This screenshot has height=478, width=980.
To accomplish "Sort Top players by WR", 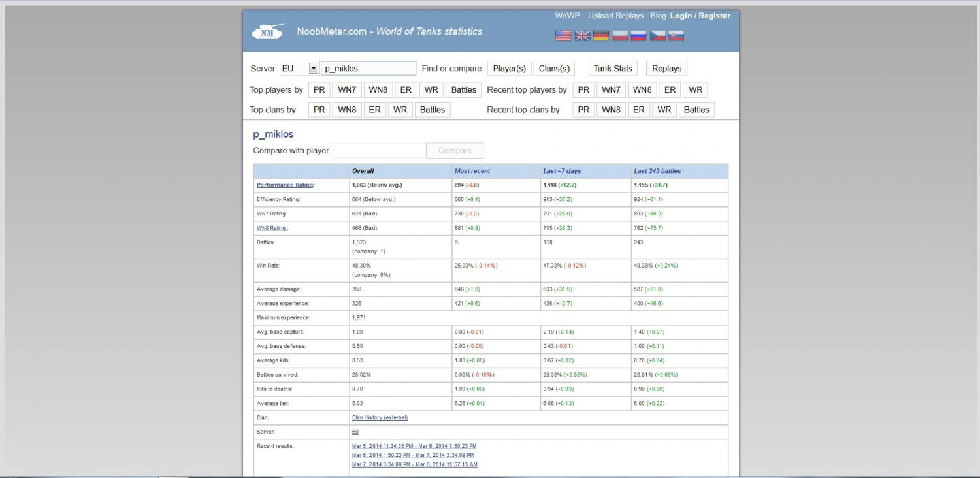I will [x=431, y=90].
